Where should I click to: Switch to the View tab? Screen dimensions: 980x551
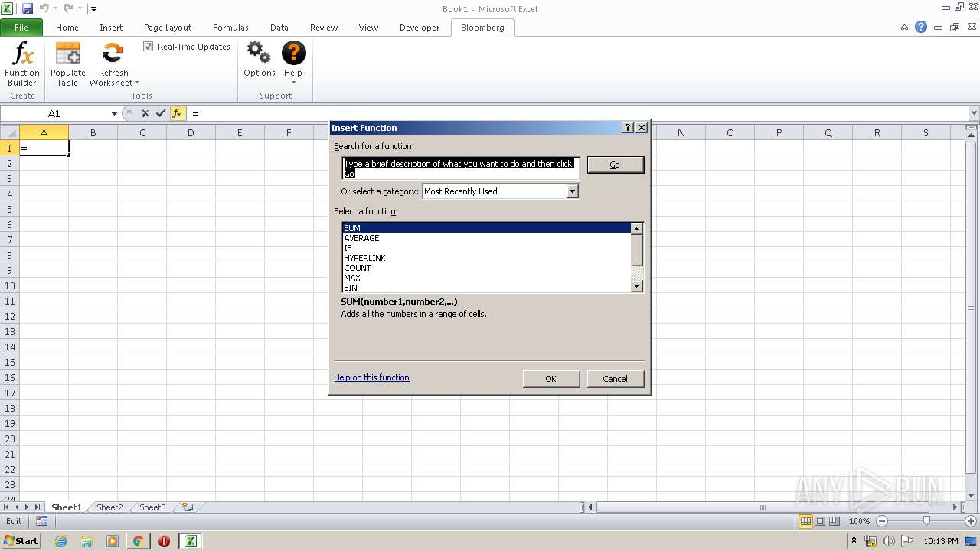click(369, 28)
